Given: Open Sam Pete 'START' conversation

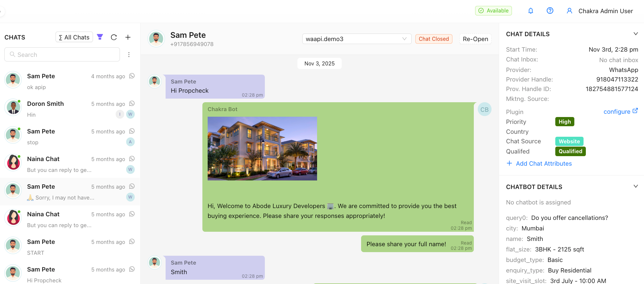Looking at the screenshot, I should tap(70, 247).
